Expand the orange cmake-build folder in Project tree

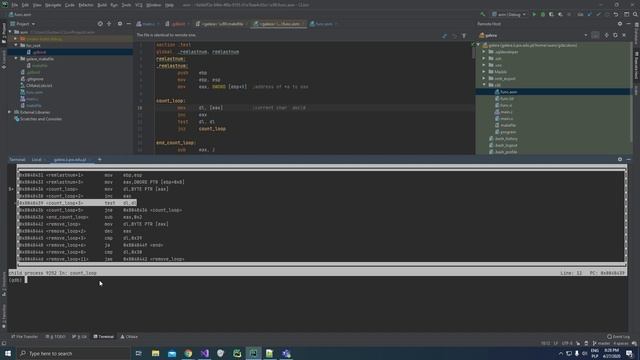pos(16,39)
